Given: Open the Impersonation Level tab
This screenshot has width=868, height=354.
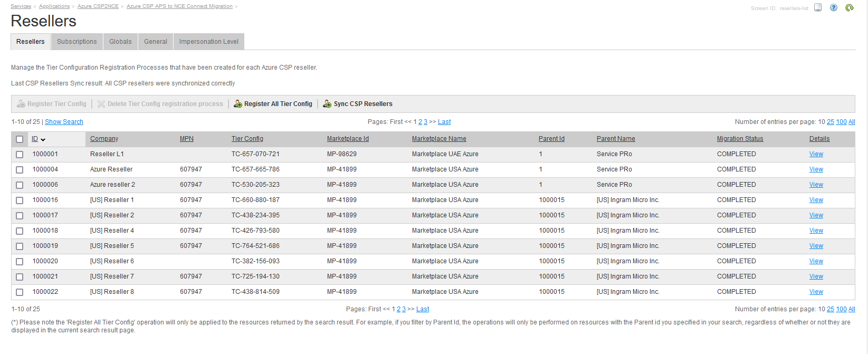Looking at the screenshot, I should click(208, 42).
